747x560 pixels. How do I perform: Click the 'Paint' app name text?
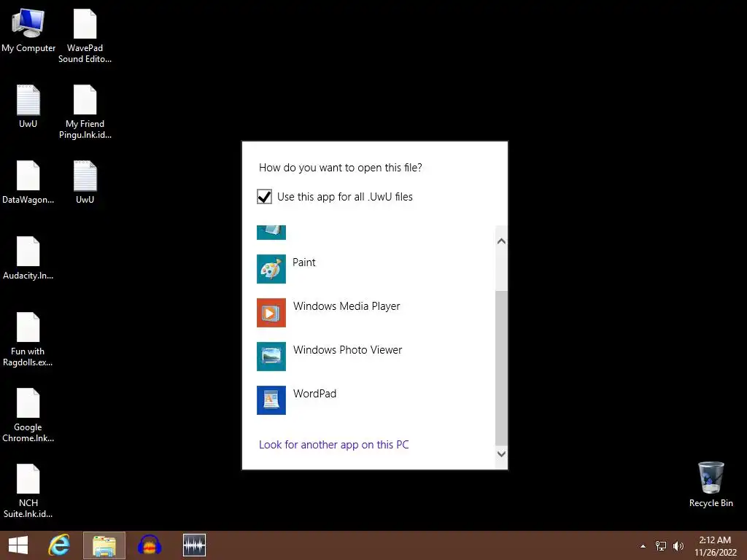pos(304,262)
